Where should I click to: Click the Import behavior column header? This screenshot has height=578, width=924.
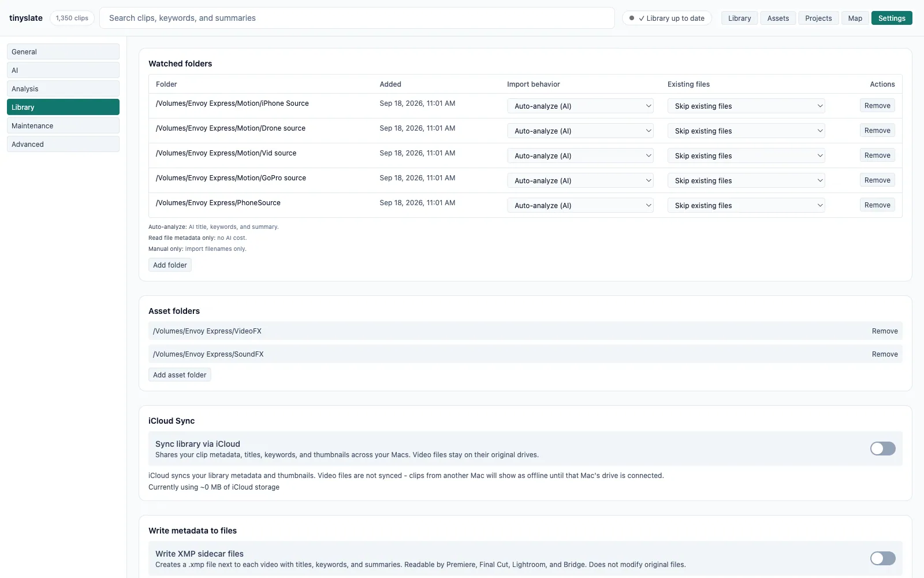coord(534,84)
